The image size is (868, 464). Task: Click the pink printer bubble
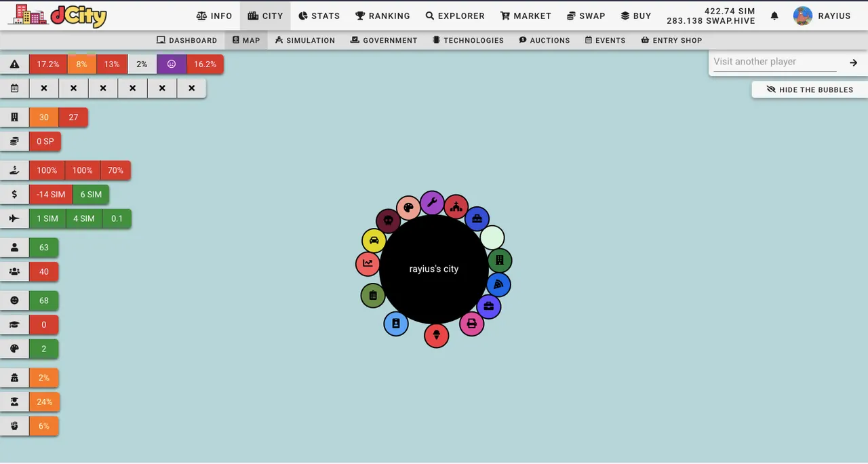tap(471, 324)
